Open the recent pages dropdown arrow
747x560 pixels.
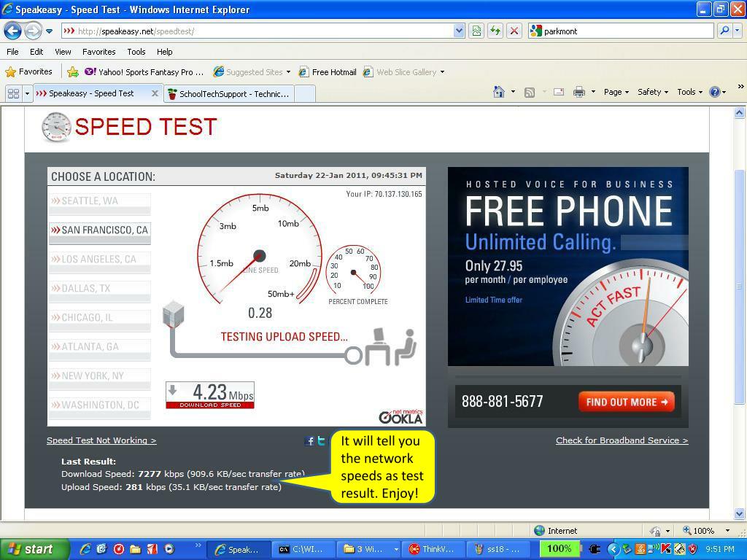coord(50,31)
